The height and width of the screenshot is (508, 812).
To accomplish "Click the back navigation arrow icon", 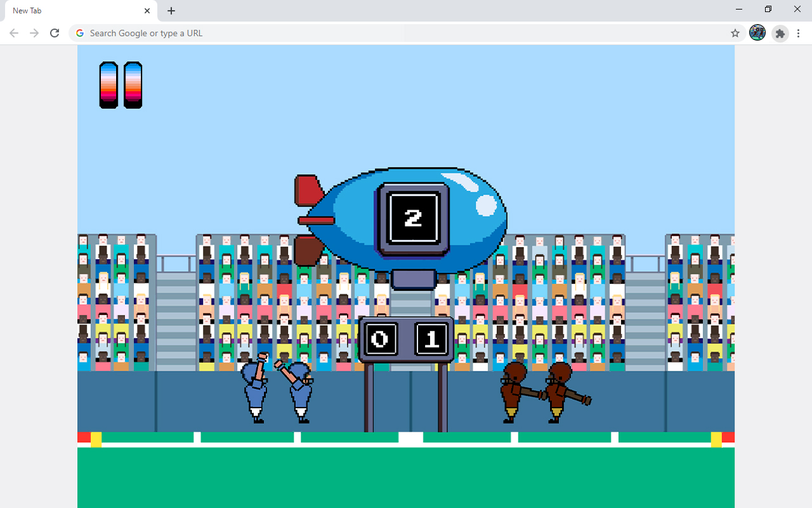I will pos(14,33).
